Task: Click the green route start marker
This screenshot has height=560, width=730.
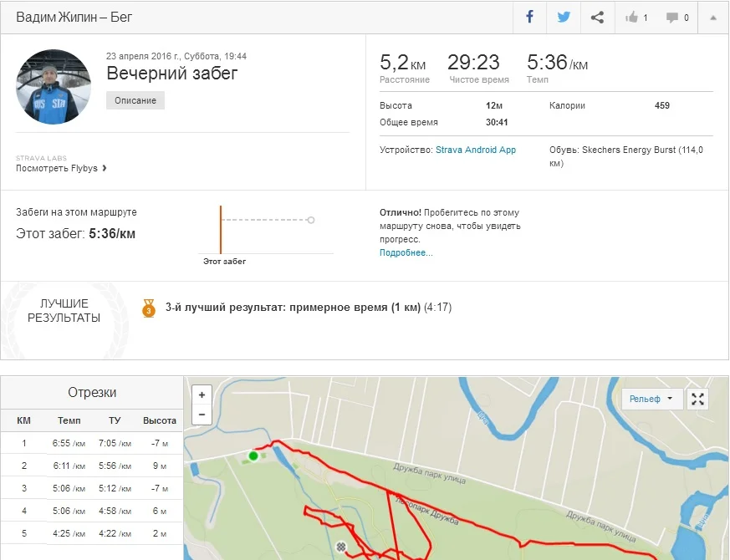Action: pos(253,456)
